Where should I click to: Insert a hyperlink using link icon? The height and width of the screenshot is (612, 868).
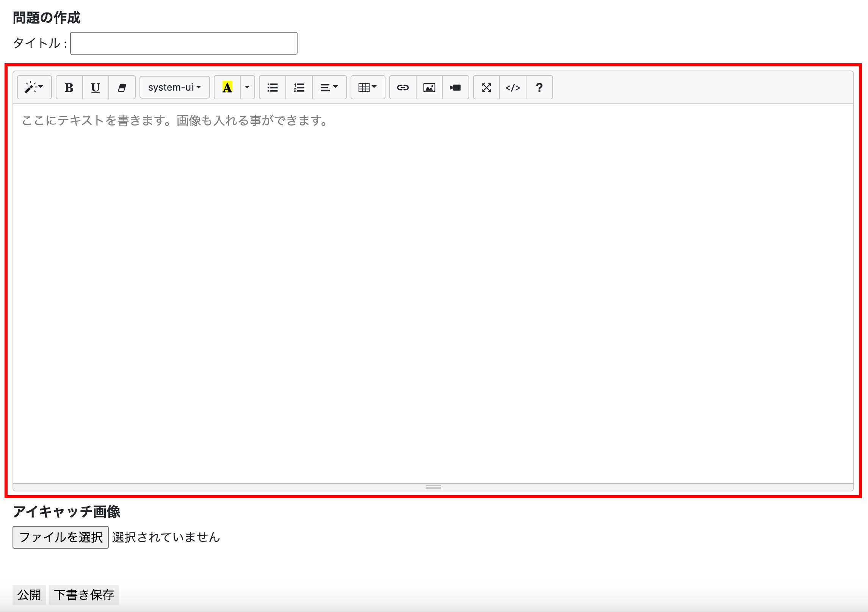(403, 88)
